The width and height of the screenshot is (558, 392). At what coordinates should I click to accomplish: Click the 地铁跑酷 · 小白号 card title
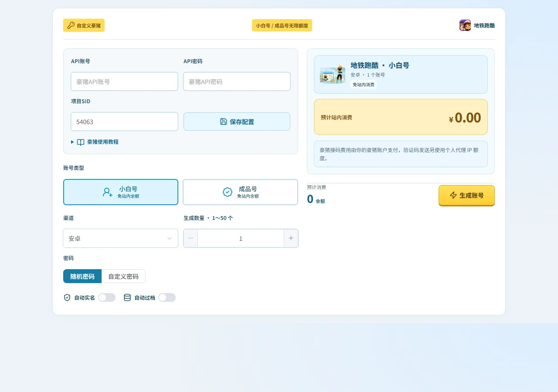(x=380, y=65)
